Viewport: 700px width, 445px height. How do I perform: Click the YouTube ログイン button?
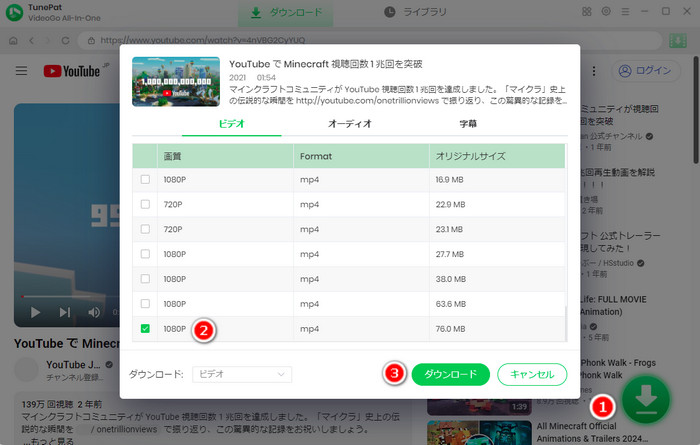pos(646,71)
